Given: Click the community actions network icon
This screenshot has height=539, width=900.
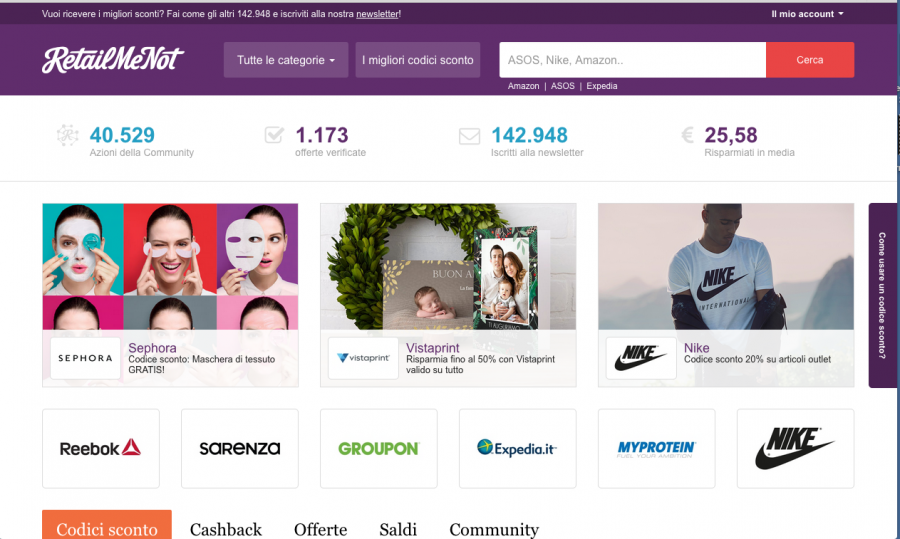Looking at the screenshot, I should point(67,135).
